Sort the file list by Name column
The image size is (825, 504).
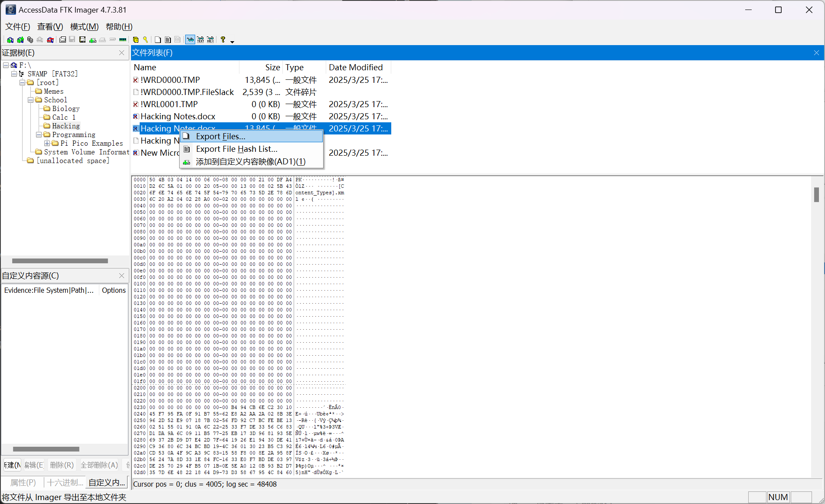[x=185, y=67]
